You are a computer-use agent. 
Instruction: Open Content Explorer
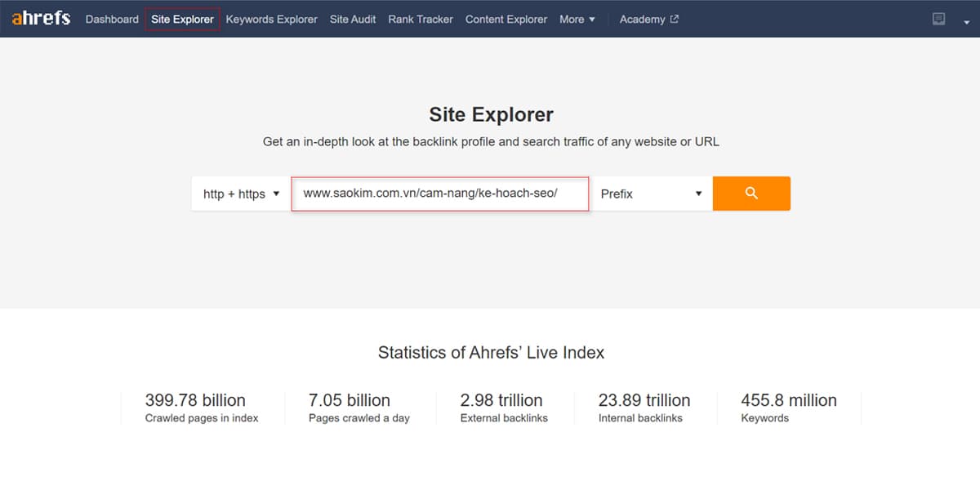click(x=506, y=19)
